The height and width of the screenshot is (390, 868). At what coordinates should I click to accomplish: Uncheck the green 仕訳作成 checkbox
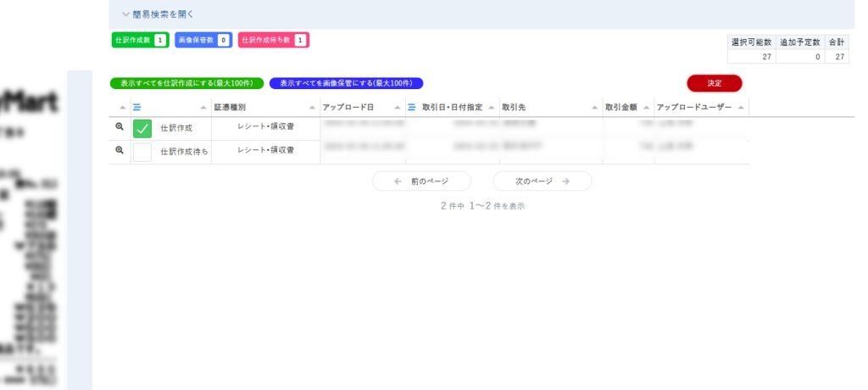tap(142, 129)
